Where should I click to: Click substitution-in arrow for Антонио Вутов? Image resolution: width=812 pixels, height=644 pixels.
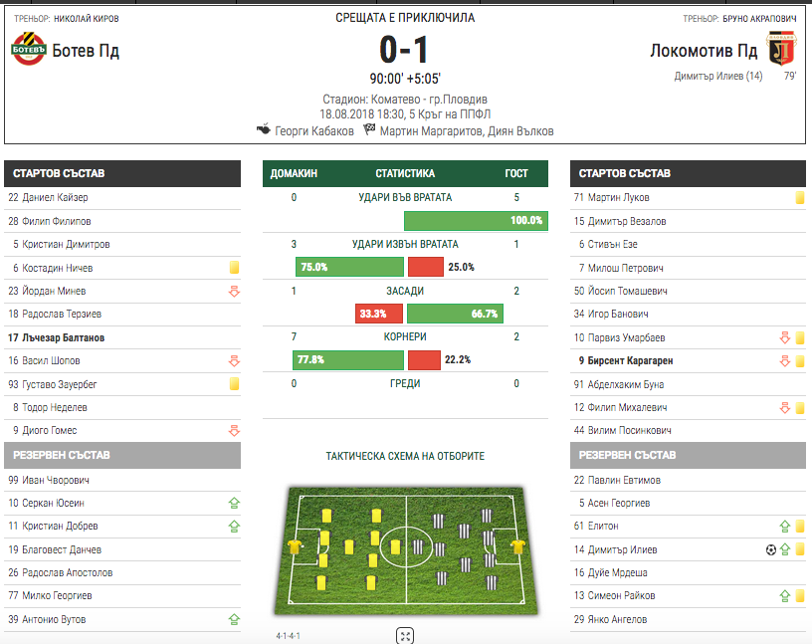pyautogui.click(x=234, y=618)
